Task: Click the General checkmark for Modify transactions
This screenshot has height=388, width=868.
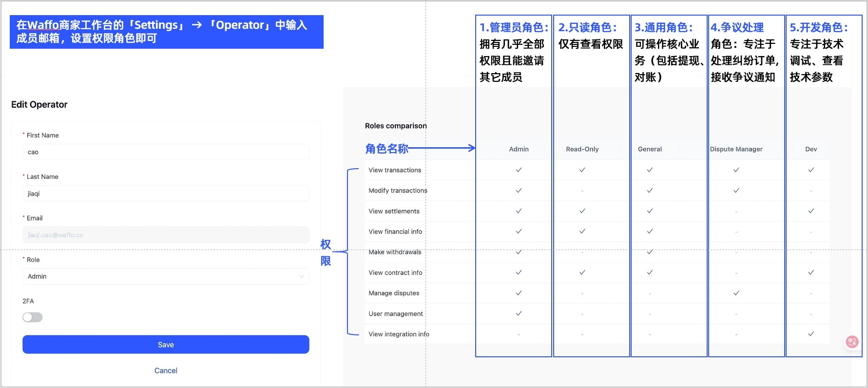Action: point(650,191)
